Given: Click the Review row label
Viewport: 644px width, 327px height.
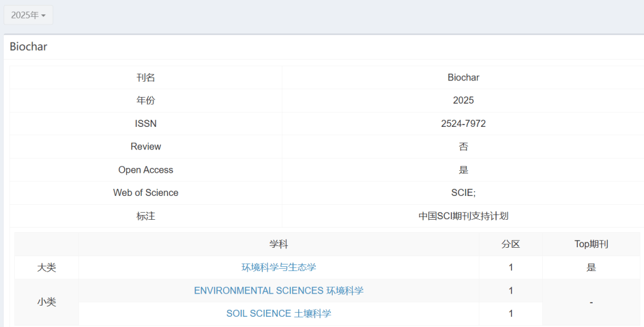Looking at the screenshot, I should click(x=146, y=147).
